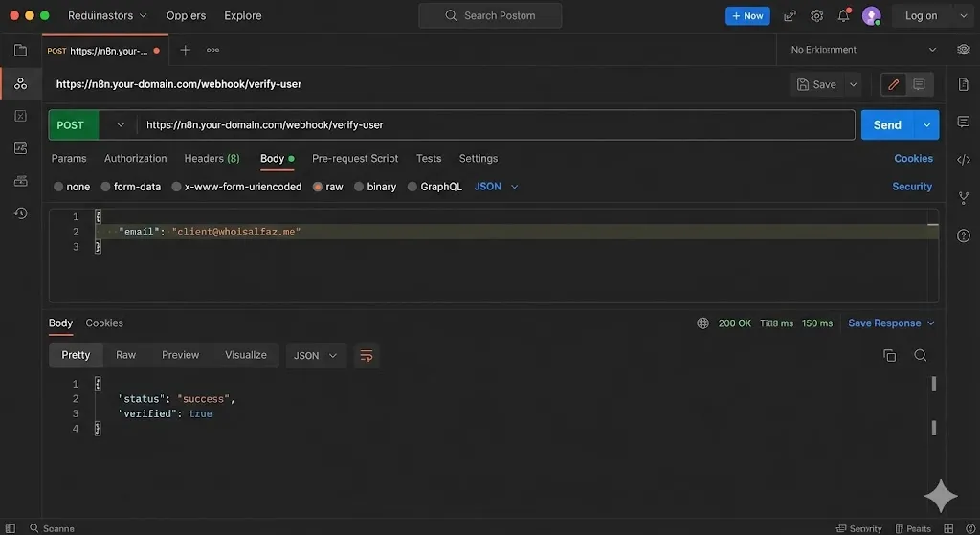Click the Search Postom search box
Viewport: 980px width, 535px height.
(490, 15)
